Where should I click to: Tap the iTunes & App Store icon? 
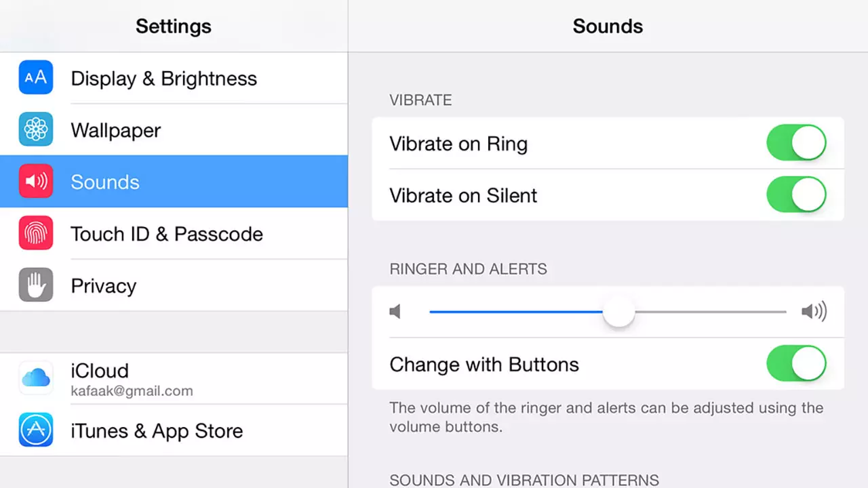tap(36, 430)
